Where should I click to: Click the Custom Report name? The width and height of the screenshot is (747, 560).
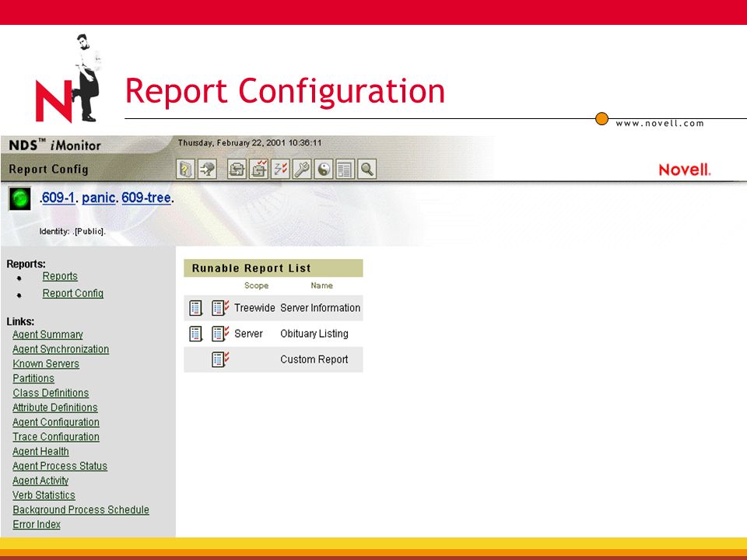tap(314, 359)
